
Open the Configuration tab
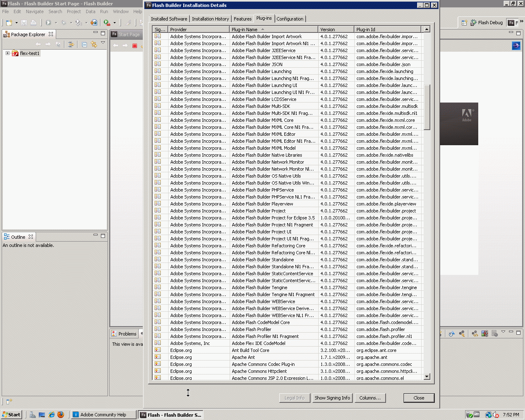pos(290,19)
